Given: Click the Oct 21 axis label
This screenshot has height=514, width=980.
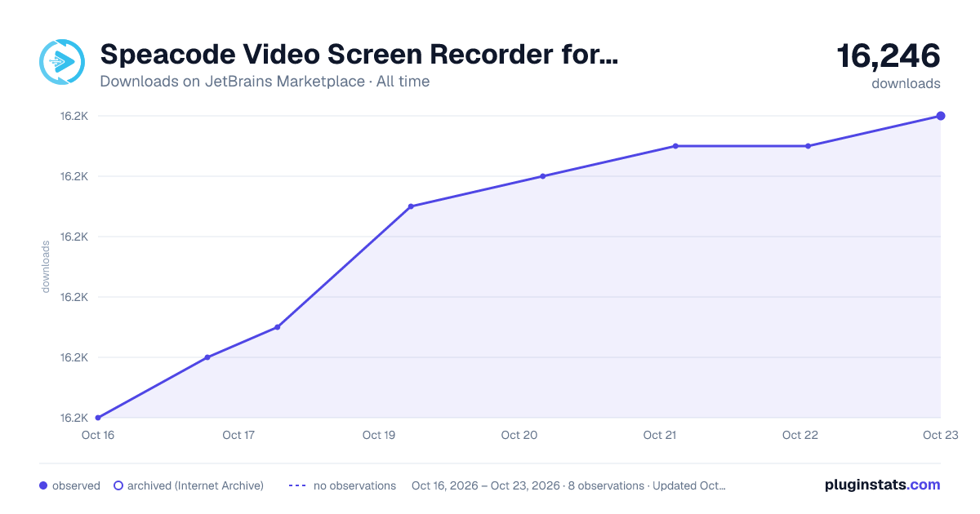Looking at the screenshot, I should click(660, 435).
